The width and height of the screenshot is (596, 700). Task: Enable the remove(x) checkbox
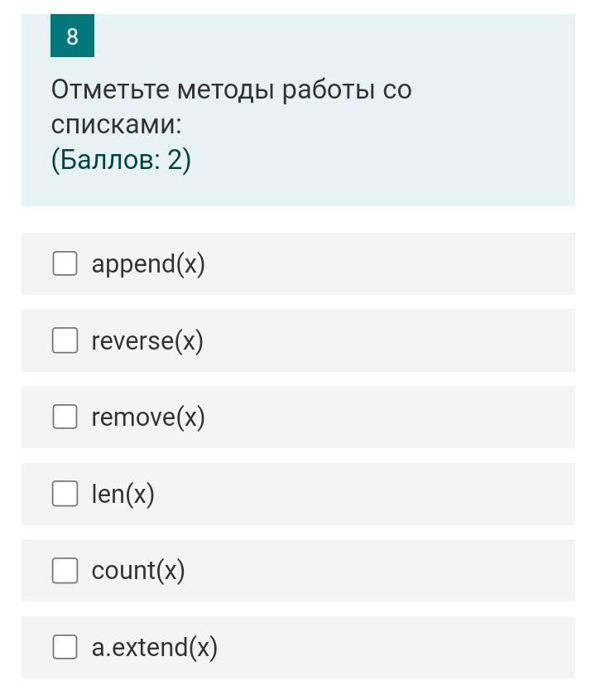pos(65,417)
